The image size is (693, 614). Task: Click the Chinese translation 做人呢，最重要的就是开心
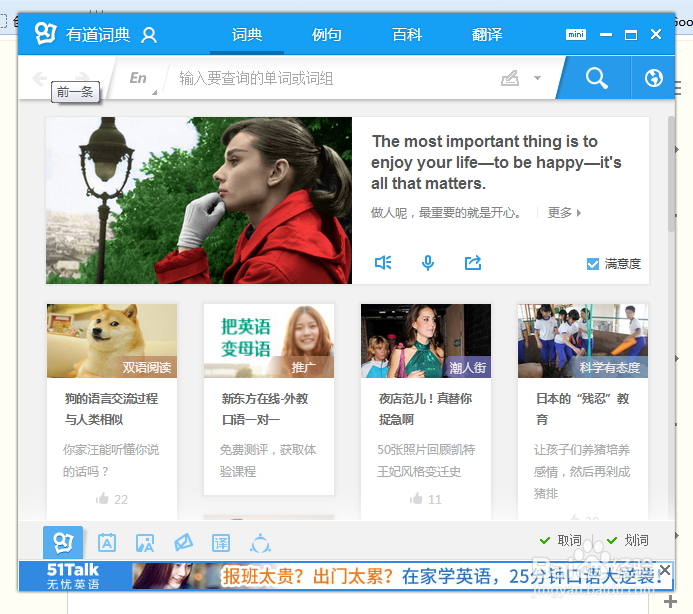point(446,213)
